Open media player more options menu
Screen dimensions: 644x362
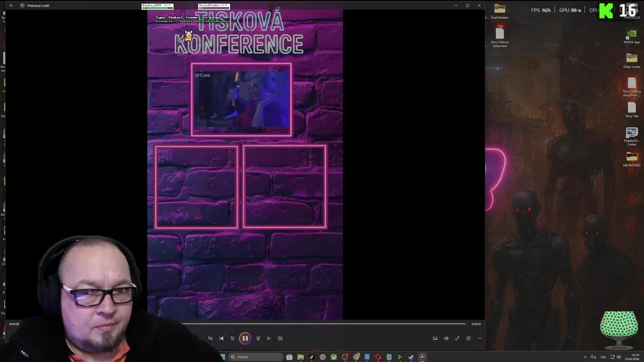pos(479,338)
